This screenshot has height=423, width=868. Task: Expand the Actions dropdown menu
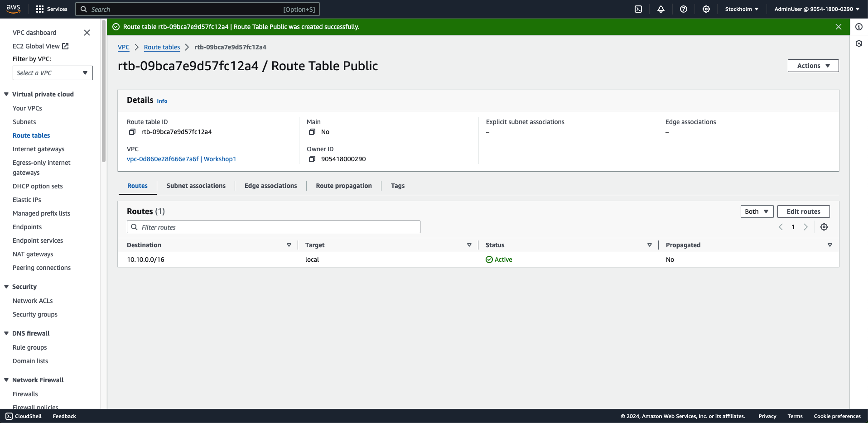[813, 66]
